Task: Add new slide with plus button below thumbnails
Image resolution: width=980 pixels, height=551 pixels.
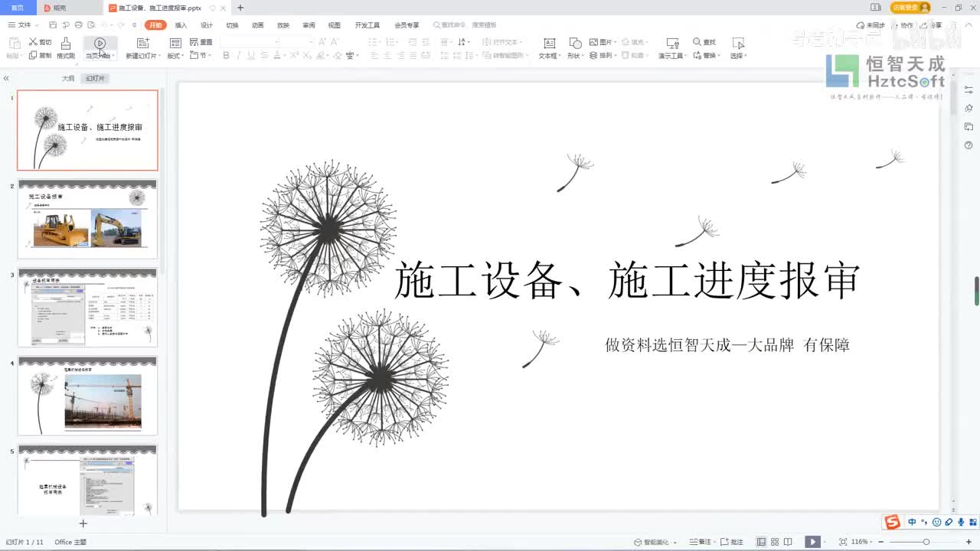Action: coord(83,523)
